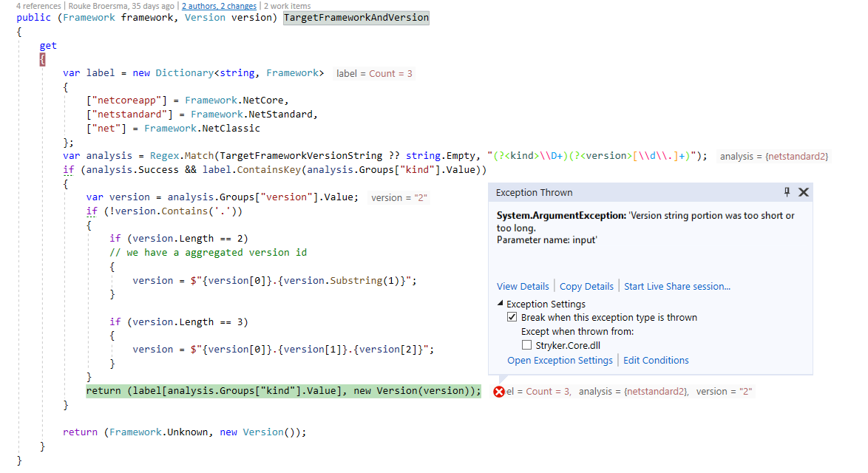
Task: Select the highlighted TargetFrameworkAndVersion property name
Action: click(356, 17)
